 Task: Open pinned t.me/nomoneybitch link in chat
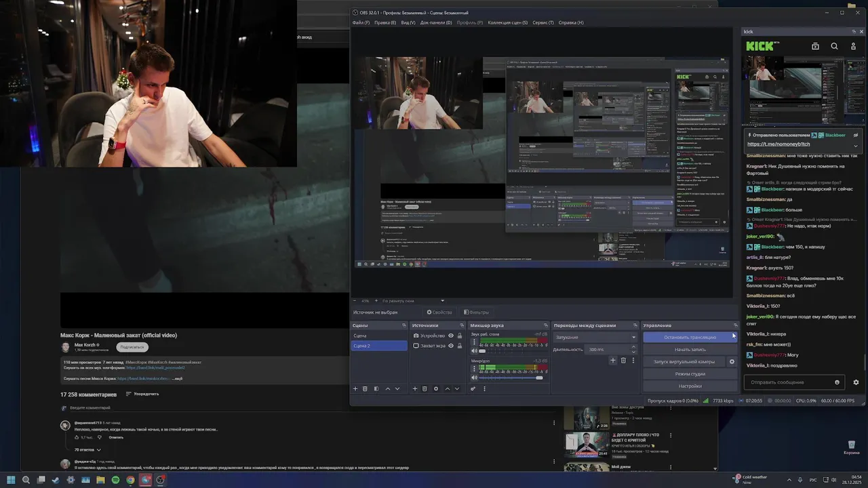tap(778, 144)
